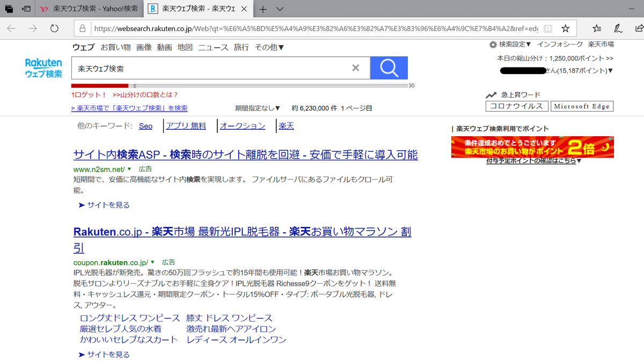Select the お買い物 search category
This screenshot has width=644, height=362.
[115, 47]
